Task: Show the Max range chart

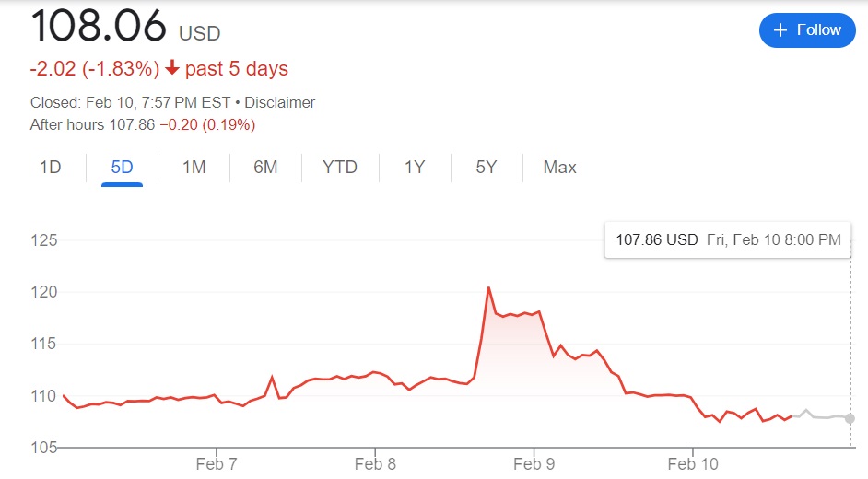Action: pyautogui.click(x=559, y=168)
